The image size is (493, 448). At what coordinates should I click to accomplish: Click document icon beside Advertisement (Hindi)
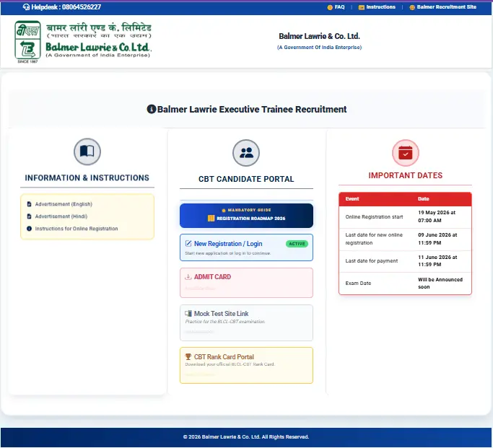point(30,216)
